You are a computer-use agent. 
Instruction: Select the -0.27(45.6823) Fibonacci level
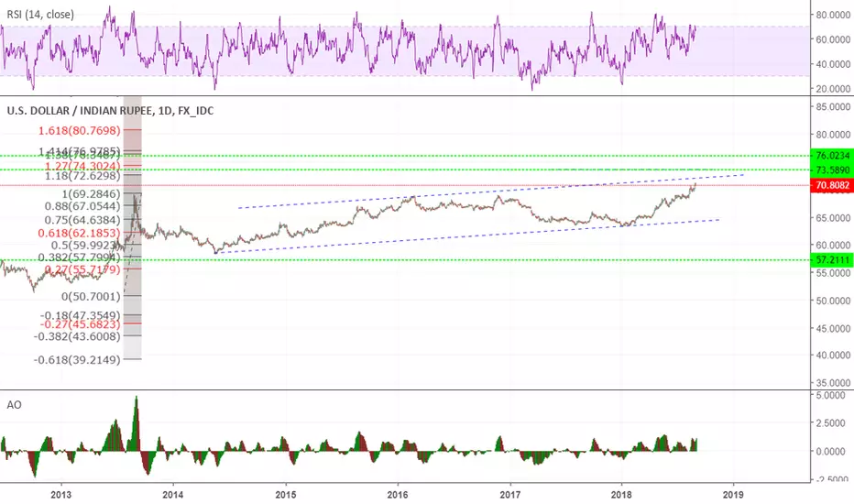[80, 324]
